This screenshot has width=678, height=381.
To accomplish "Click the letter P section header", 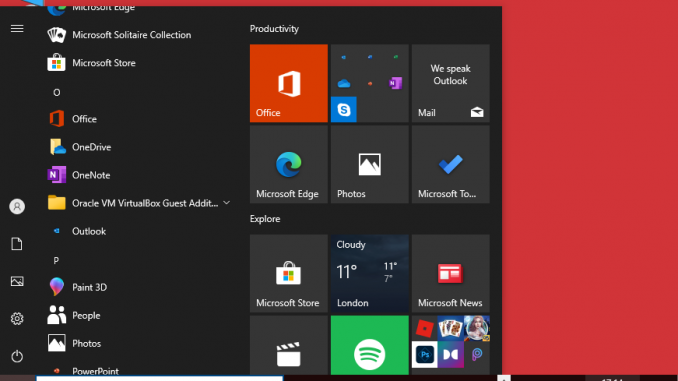I will point(56,260).
